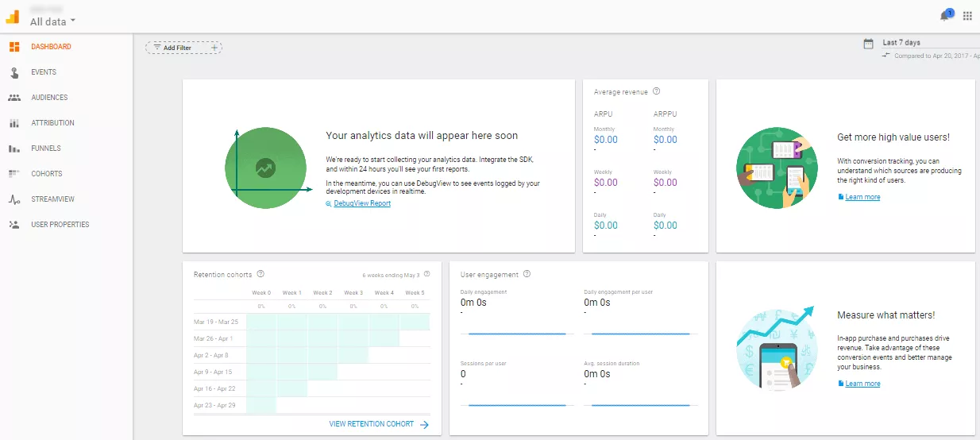
Task: Go to EVENTS in the sidebar
Action: (44, 72)
